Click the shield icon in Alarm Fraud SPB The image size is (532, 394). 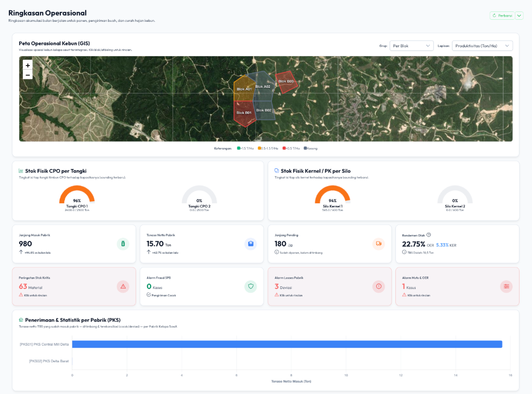point(251,286)
